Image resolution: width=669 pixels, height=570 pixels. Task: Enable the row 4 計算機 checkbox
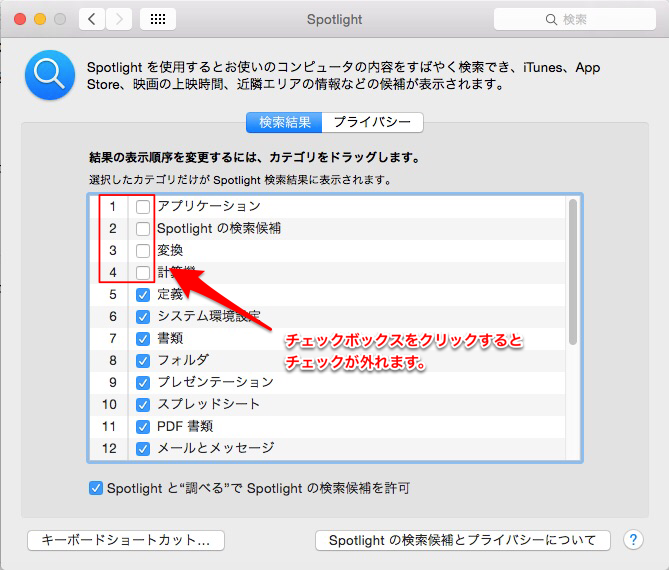(x=143, y=273)
